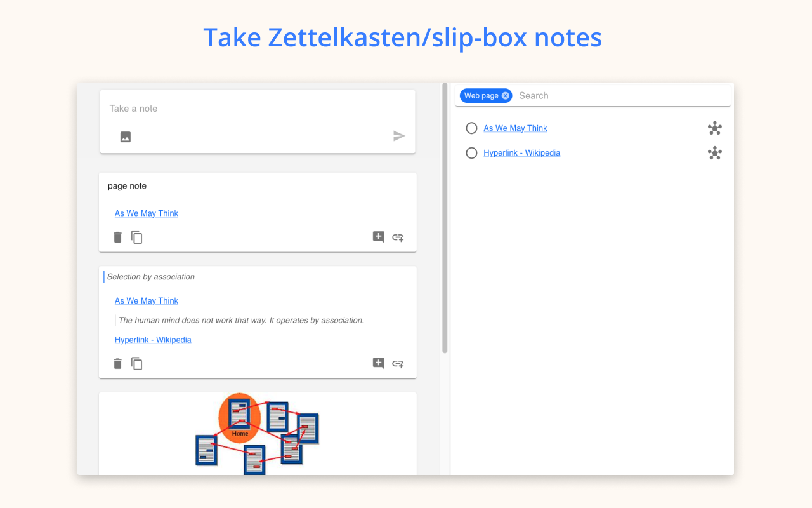Viewport: 812px width, 508px height.
Task: Add comment to 'page note' card
Action: [x=379, y=237]
